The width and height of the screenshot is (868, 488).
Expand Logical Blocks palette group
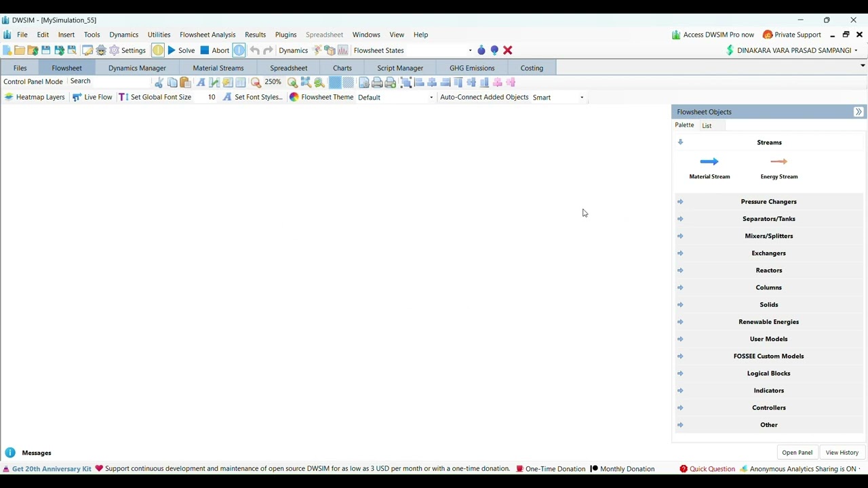coord(769,373)
